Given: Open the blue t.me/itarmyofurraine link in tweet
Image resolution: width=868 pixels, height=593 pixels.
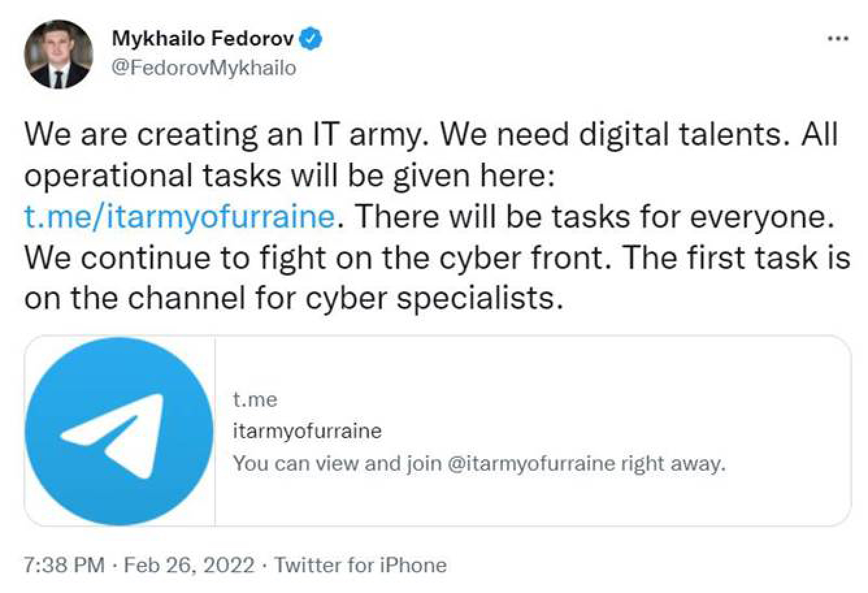Looking at the screenshot, I should pyautogui.click(x=179, y=217).
